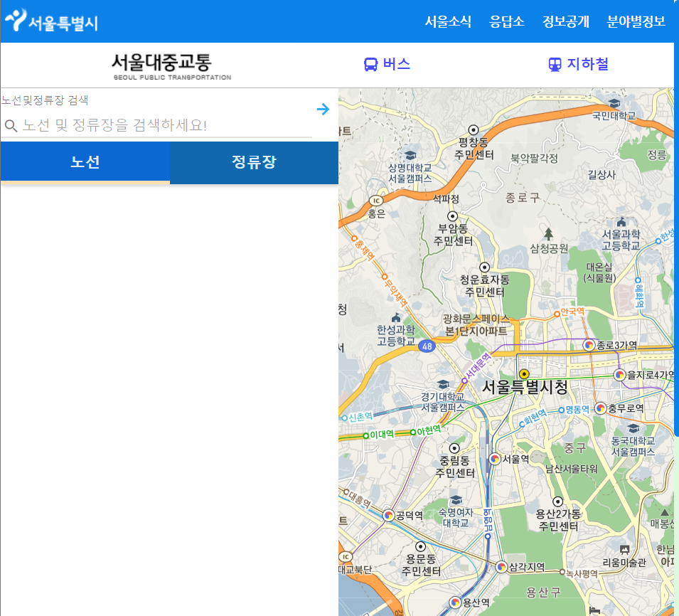Click the 대흥역 station marker

tap(346, 492)
